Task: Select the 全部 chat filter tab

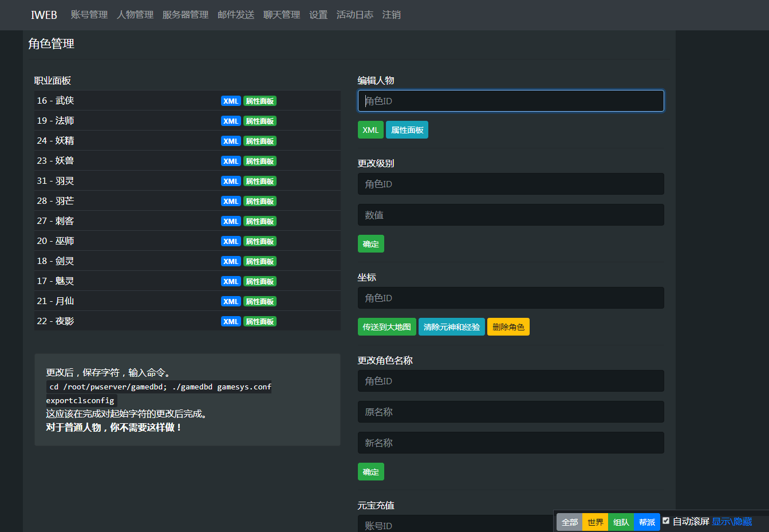Action: [570, 522]
